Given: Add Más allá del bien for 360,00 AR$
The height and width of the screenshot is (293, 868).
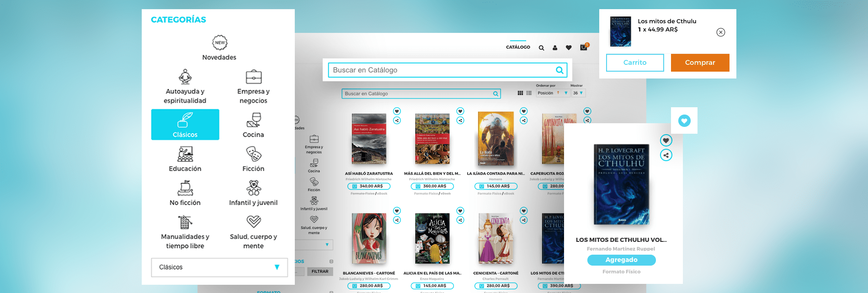Looking at the screenshot, I should pos(432,186).
